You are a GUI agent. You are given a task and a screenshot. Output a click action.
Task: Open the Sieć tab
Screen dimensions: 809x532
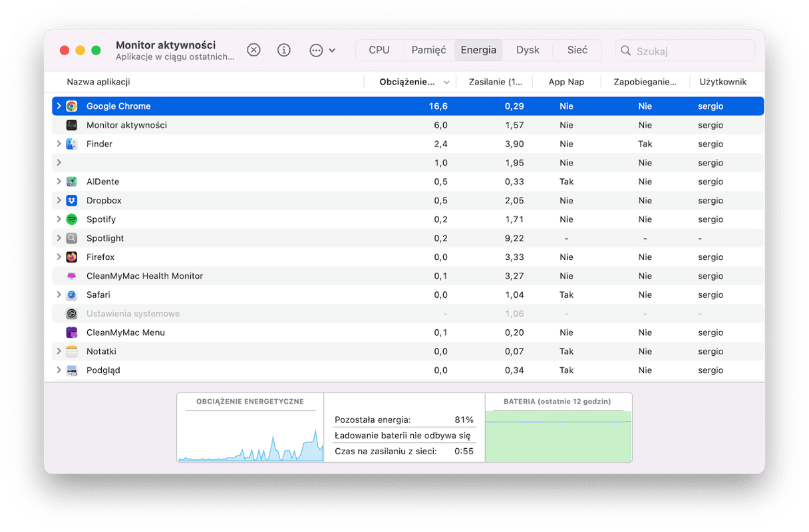click(577, 50)
